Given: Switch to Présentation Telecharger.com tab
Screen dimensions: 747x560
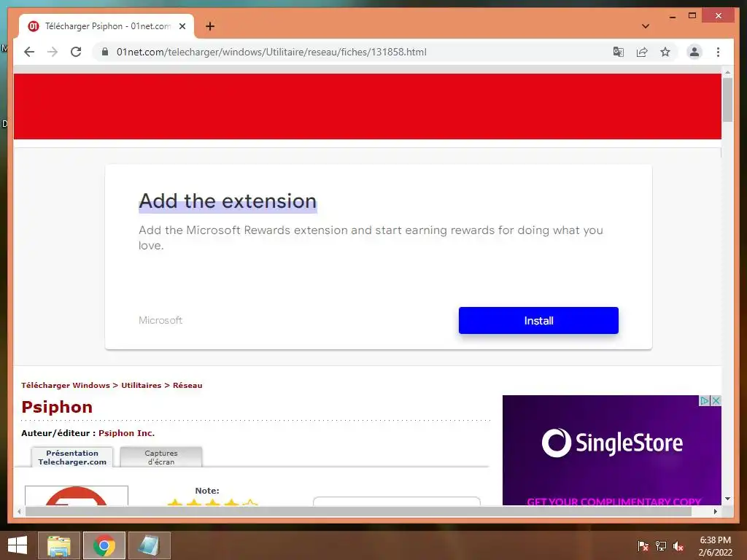Looking at the screenshot, I should [72, 457].
